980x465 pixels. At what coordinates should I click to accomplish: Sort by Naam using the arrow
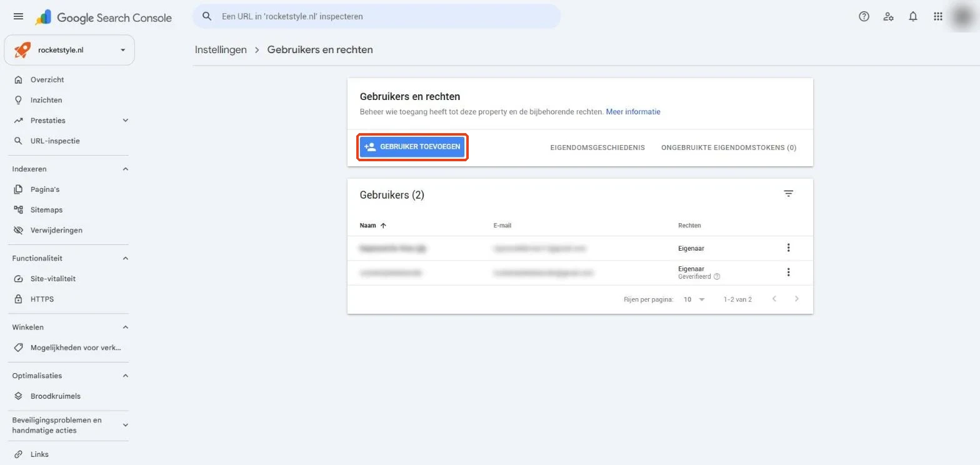coord(383,226)
